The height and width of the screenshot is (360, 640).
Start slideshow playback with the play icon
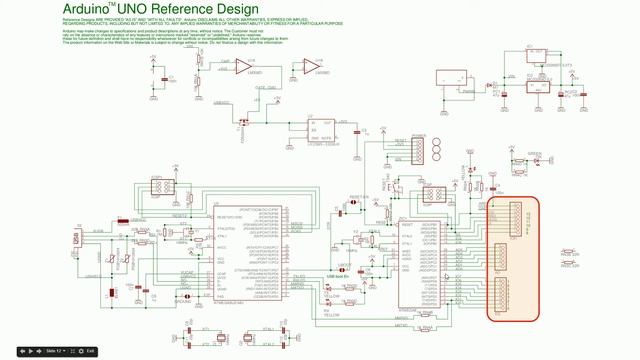pos(31,351)
